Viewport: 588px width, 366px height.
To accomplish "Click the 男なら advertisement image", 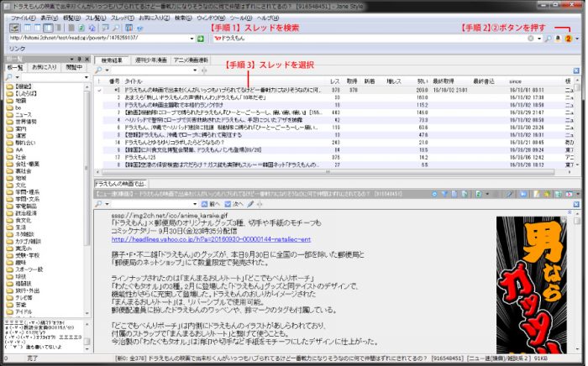I will tap(532, 285).
